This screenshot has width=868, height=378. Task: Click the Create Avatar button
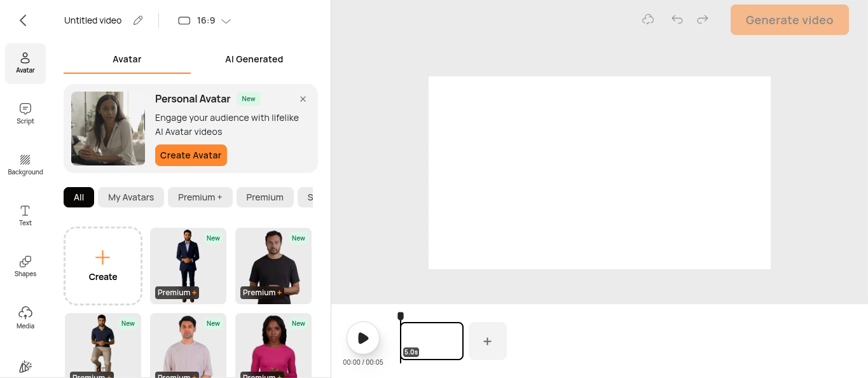point(191,155)
